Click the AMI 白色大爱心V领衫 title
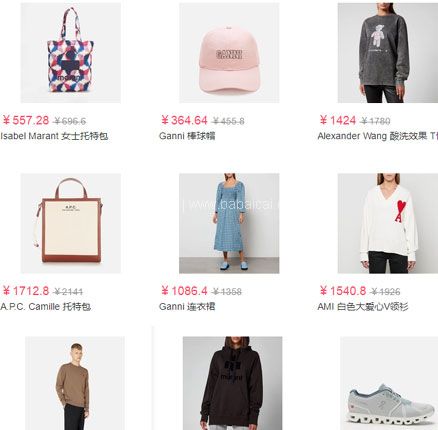Viewport: 438px width, 430px height. point(363,306)
